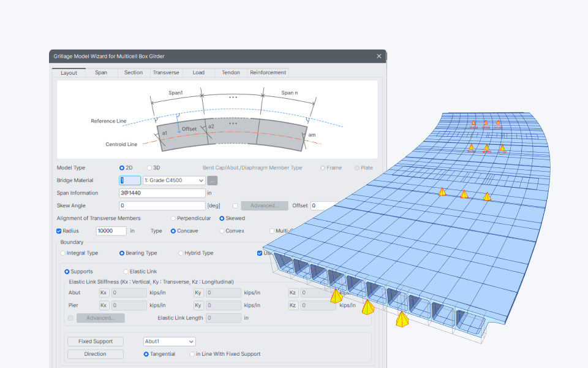The width and height of the screenshot is (588, 368).
Task: Open the material browse ellipsis button
Action: click(x=213, y=180)
